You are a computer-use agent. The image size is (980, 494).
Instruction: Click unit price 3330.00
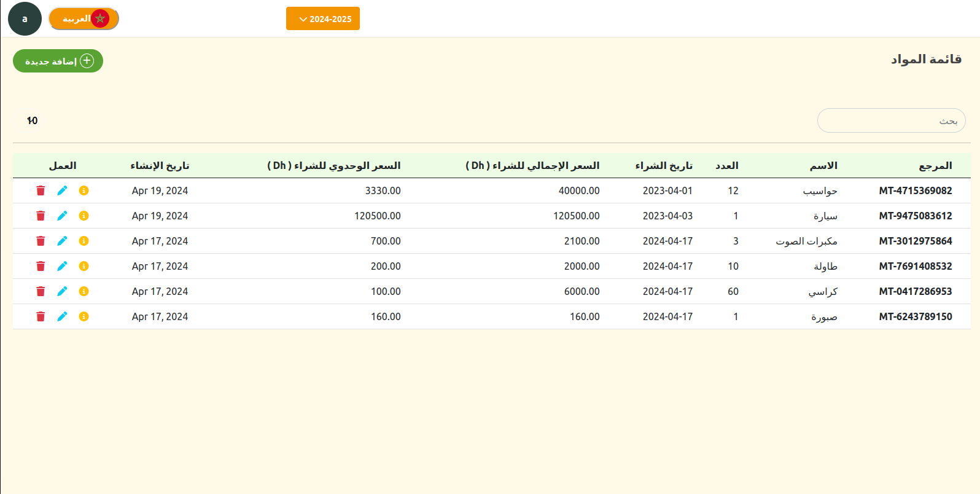383,190
